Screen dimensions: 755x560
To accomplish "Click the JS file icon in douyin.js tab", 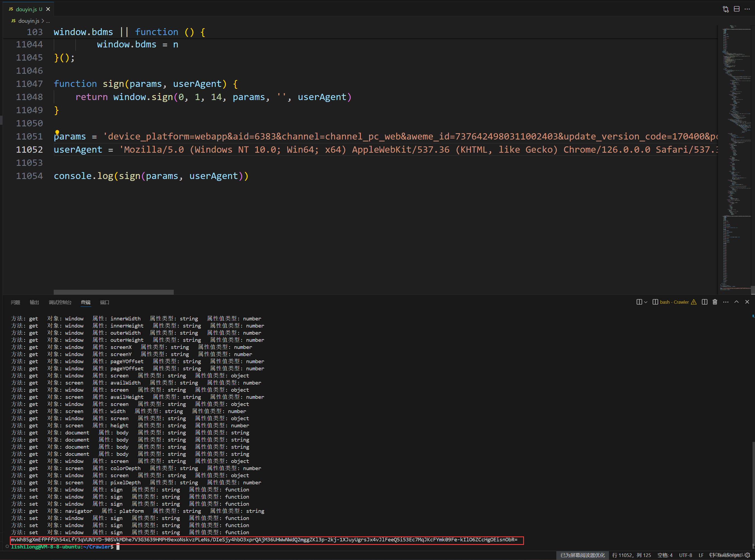I will click(x=11, y=9).
